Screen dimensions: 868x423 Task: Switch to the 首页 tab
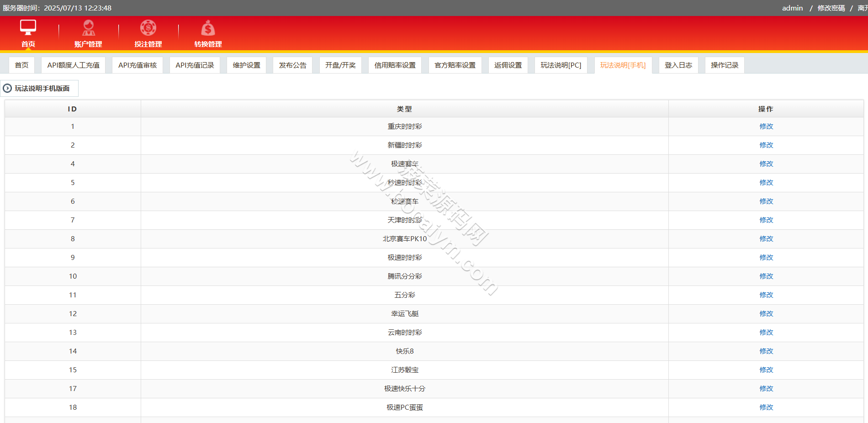click(21, 65)
